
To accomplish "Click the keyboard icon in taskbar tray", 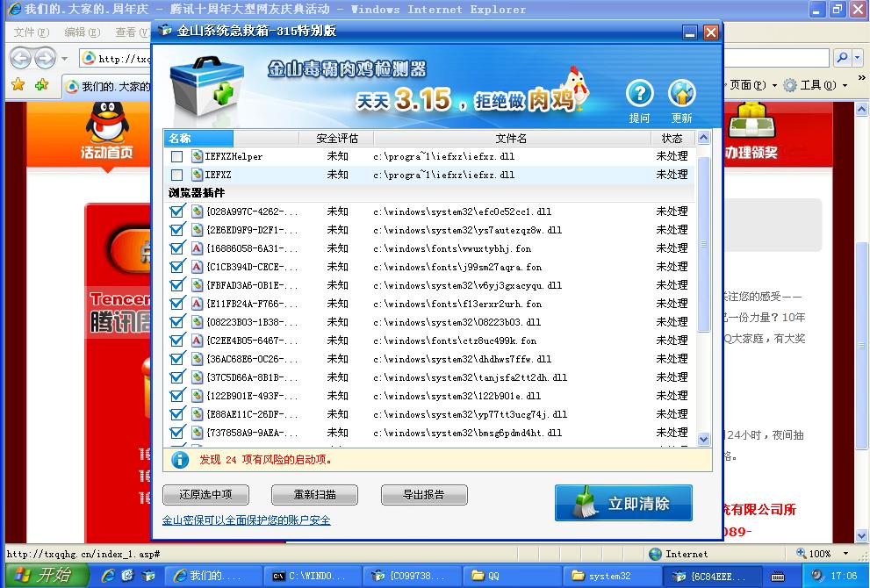I will [x=778, y=576].
